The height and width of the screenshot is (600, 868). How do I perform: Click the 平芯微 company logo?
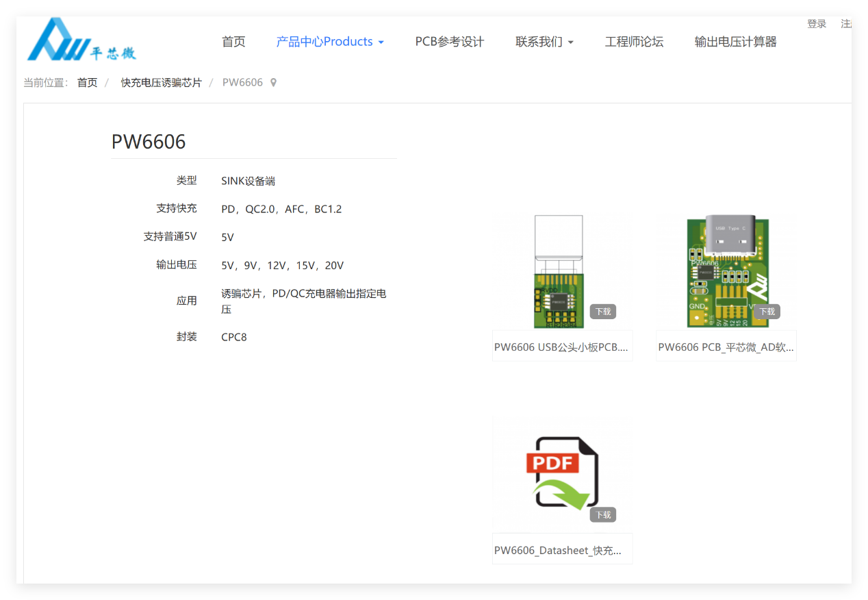(80, 40)
